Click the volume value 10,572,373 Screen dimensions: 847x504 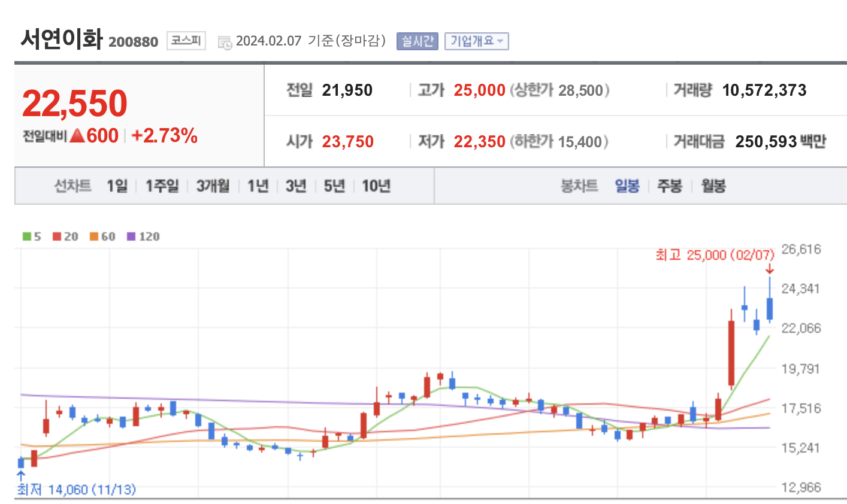coord(764,90)
